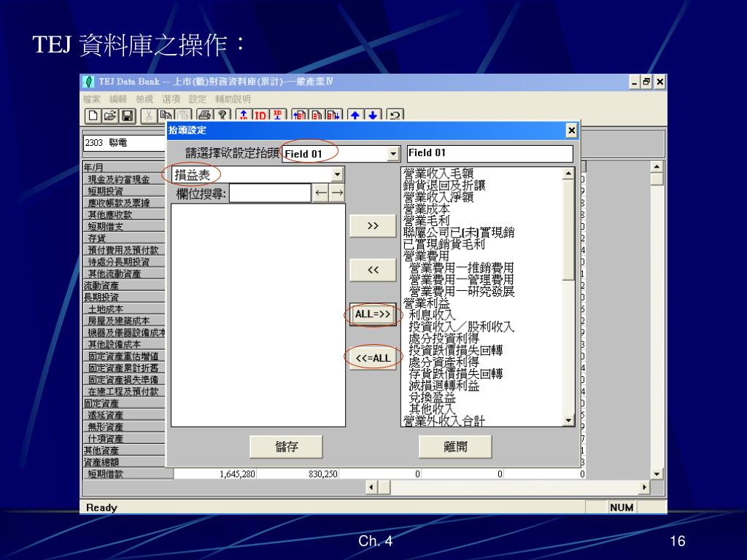Select 營業毛利 in field list
Viewport: 747px width, 560px height.
pyautogui.click(x=426, y=220)
